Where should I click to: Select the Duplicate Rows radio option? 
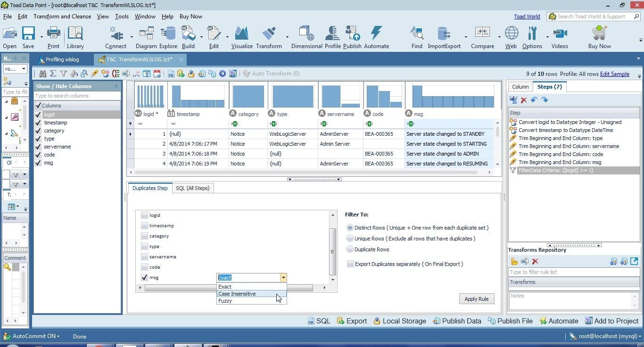pyautogui.click(x=350, y=249)
